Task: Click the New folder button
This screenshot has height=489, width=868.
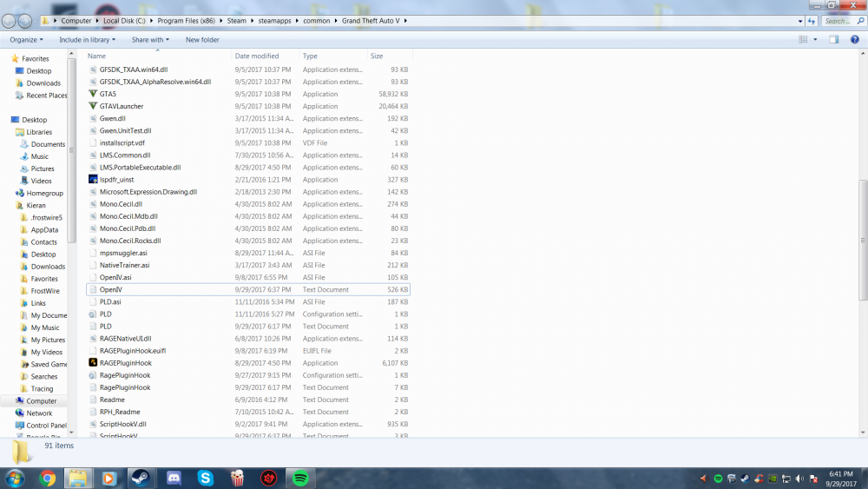Action: pos(202,40)
